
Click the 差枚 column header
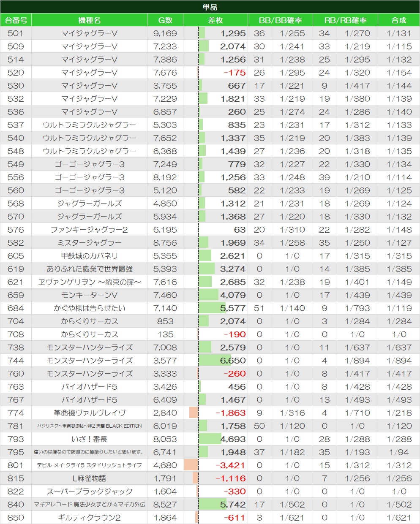click(215, 20)
